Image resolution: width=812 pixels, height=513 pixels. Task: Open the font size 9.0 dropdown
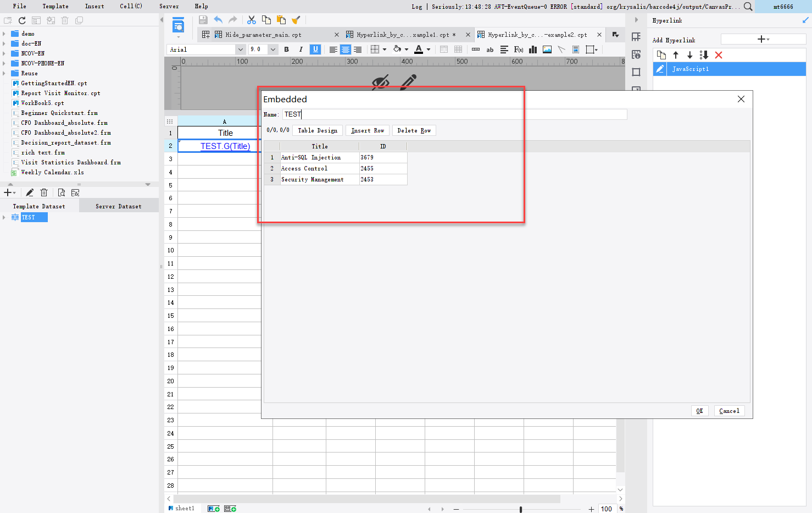tap(272, 49)
